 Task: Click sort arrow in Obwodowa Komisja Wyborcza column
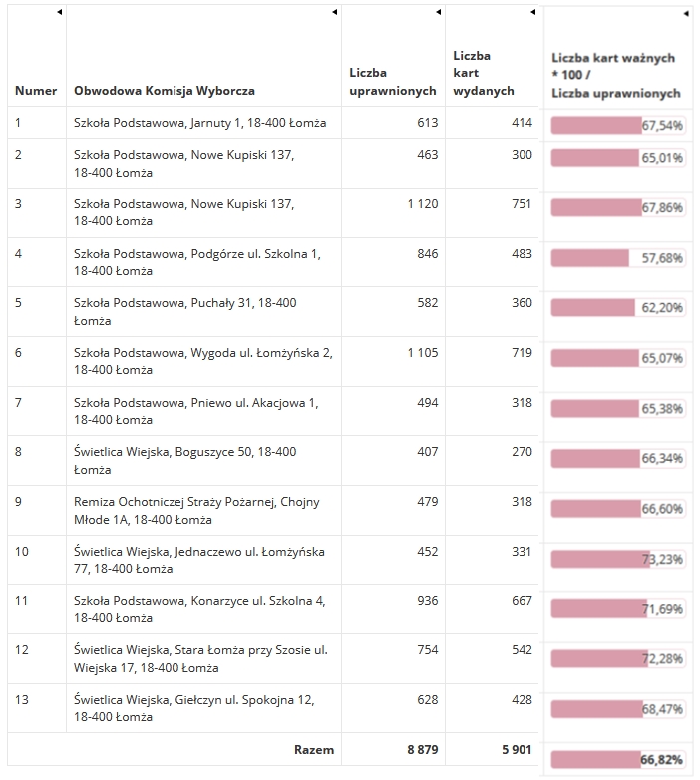coord(335,12)
